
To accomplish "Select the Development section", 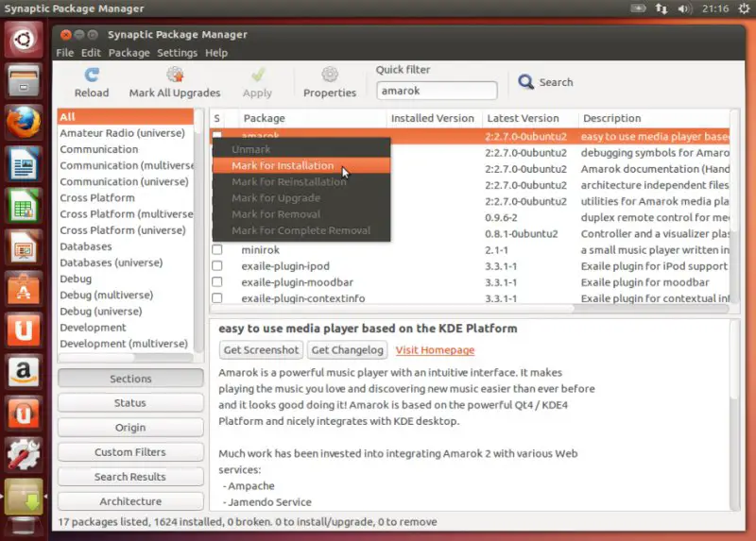I will (126, 328).
